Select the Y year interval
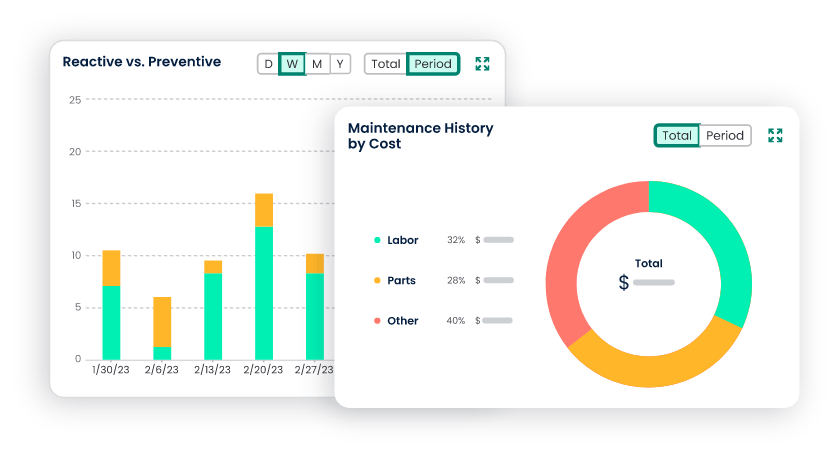Viewport: 840px width, 458px height. point(340,64)
